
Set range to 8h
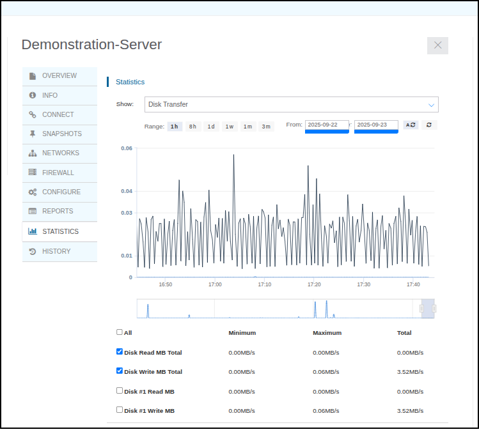[192, 127]
